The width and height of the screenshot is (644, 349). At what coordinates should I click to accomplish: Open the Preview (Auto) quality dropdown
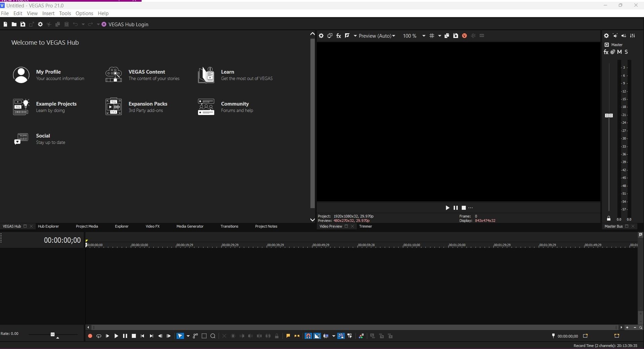[x=377, y=36]
